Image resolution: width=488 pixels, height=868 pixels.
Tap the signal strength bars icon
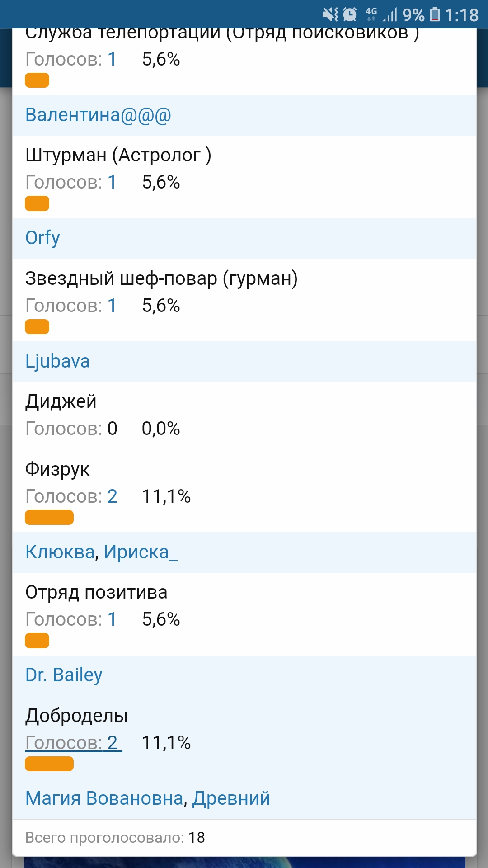(389, 14)
